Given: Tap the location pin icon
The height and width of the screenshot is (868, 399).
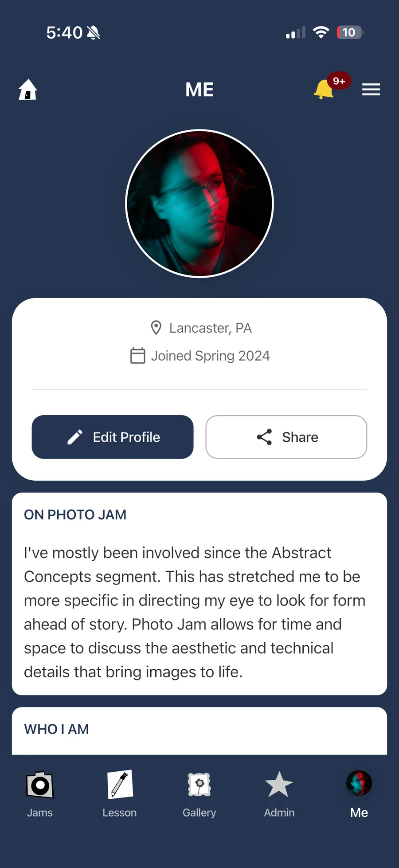Looking at the screenshot, I should point(156,328).
